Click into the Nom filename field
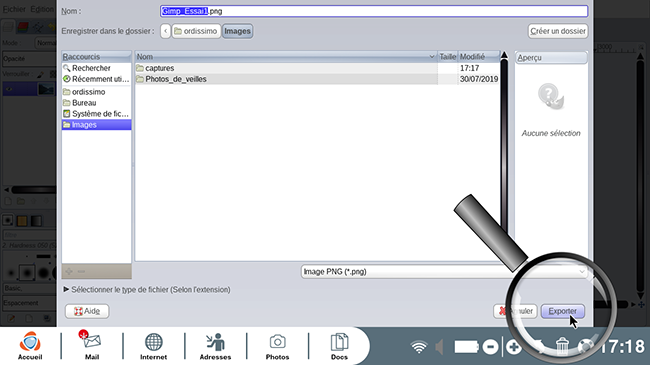 pyautogui.click(x=374, y=11)
